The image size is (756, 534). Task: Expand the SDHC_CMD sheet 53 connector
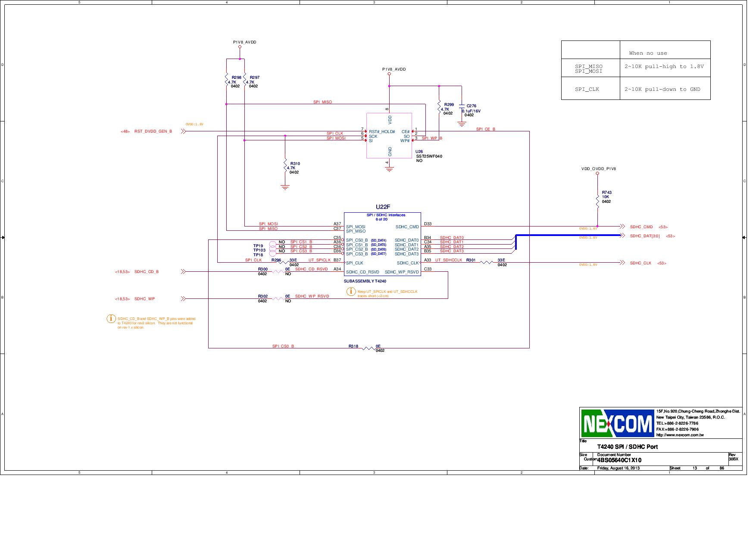(622, 226)
